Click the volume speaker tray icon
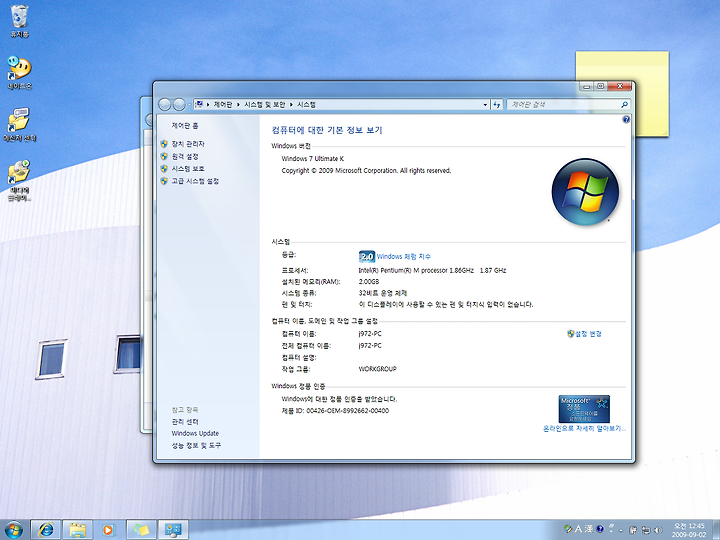This screenshot has width=720, height=540. (658, 530)
